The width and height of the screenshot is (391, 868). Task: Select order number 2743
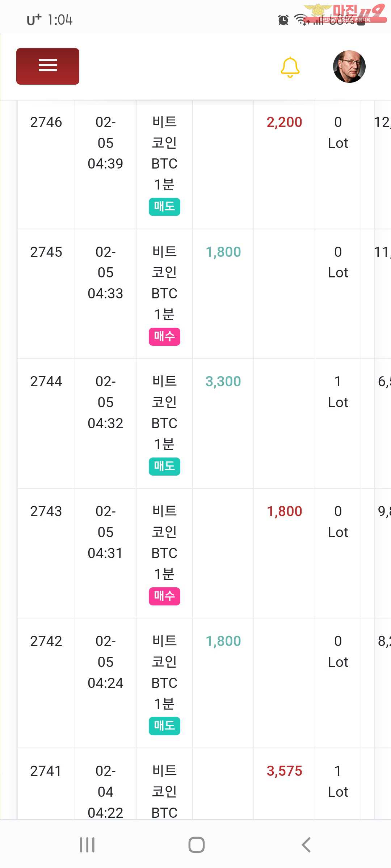pos(46,511)
